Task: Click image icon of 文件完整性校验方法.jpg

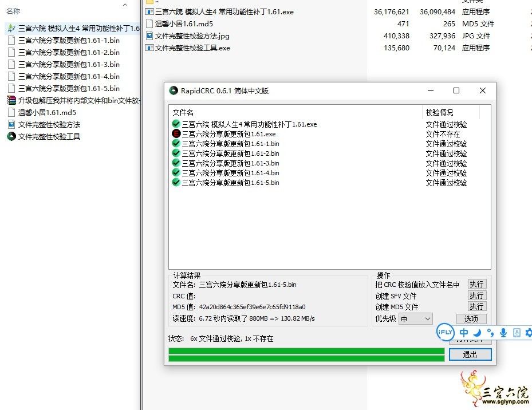Action: [149, 36]
